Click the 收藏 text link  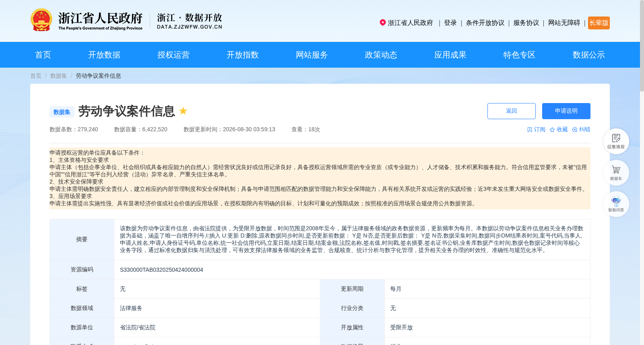point(562,130)
